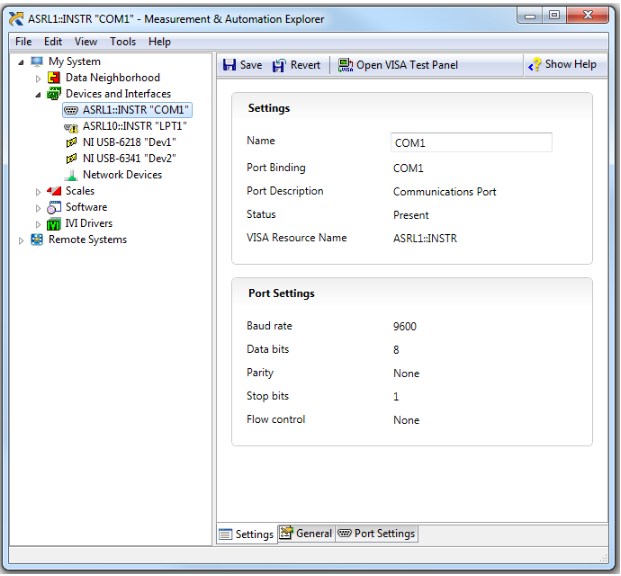The image size is (621, 576).
Task: Select the Data Neighborhood label
Action: [x=113, y=78]
